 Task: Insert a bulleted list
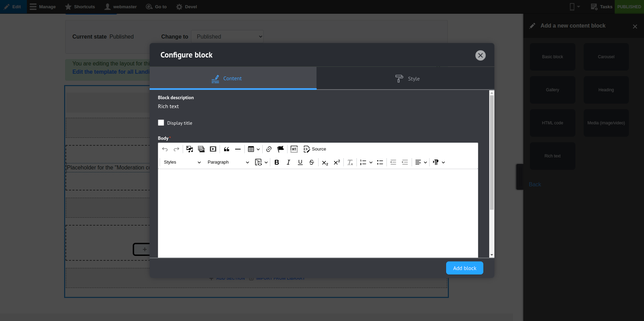(380, 162)
